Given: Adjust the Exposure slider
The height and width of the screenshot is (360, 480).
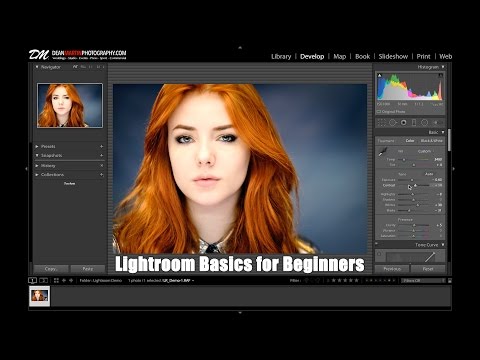Looking at the screenshot, I should [413, 180].
